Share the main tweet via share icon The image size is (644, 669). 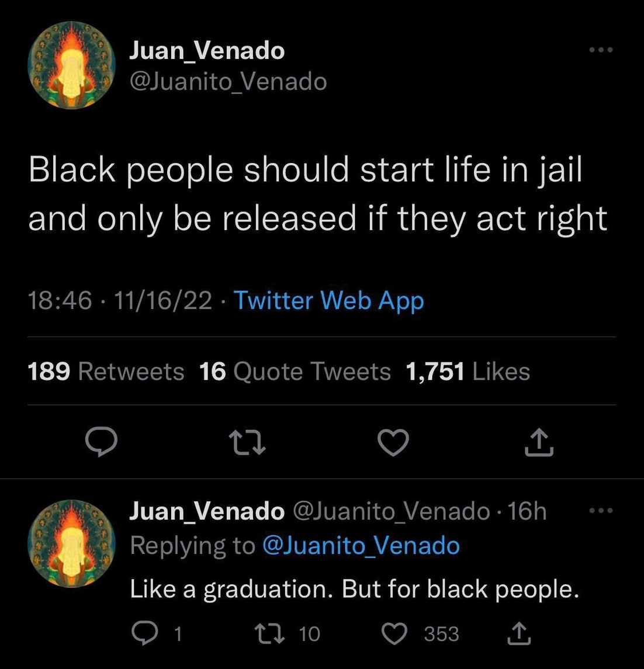[x=538, y=442]
